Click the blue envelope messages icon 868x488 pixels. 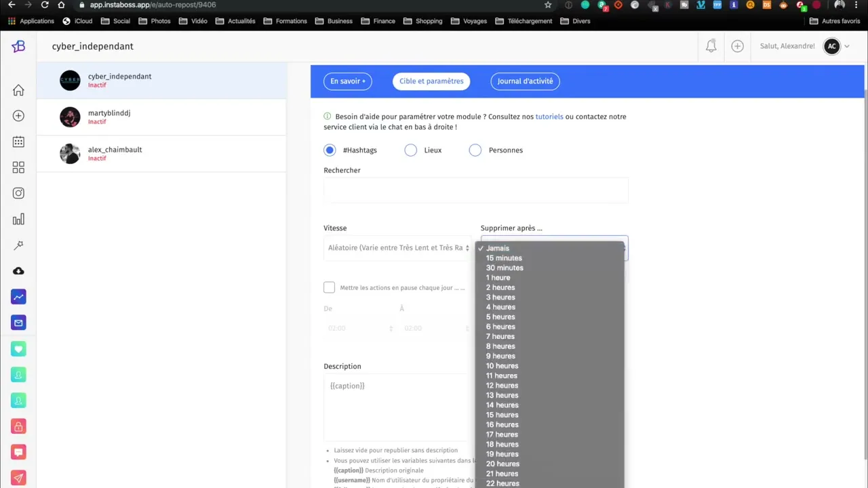point(18,323)
